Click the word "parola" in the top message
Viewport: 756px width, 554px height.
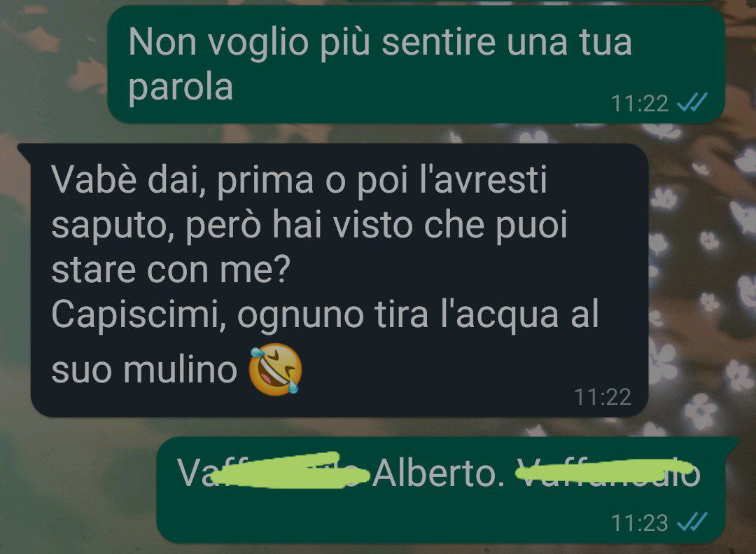[x=181, y=88]
